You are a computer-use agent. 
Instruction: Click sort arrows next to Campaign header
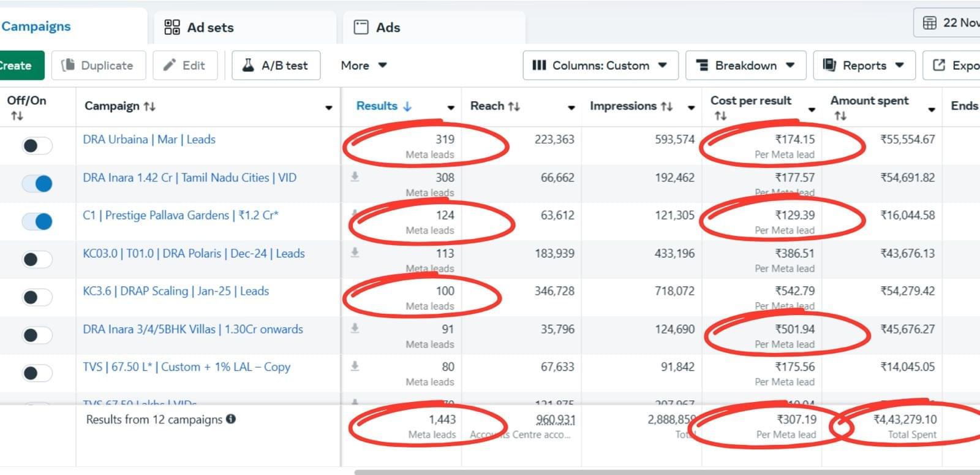149,106
